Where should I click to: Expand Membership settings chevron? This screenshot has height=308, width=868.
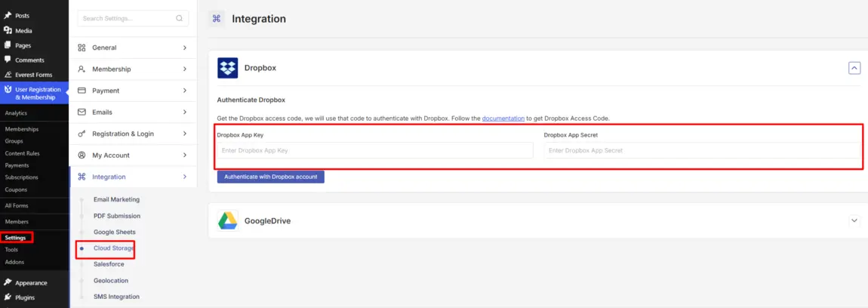coord(185,69)
